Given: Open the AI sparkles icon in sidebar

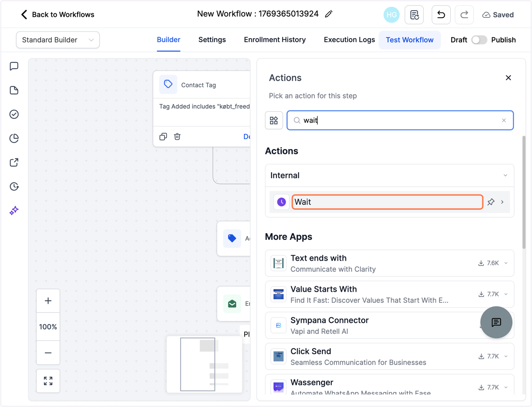Looking at the screenshot, I should pyautogui.click(x=14, y=210).
